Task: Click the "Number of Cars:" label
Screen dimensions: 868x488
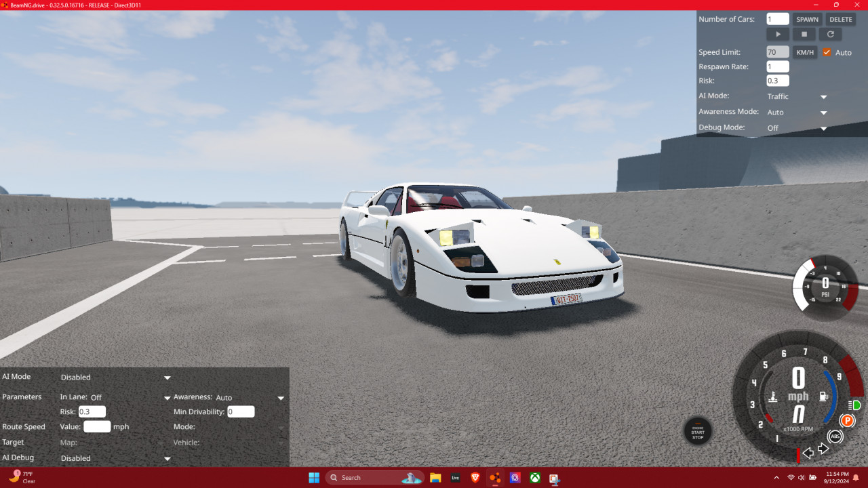Action: pos(726,19)
